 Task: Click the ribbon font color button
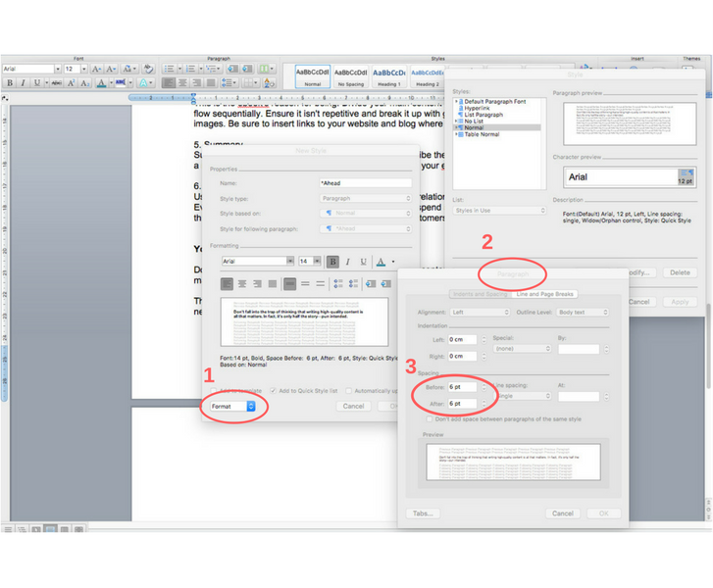click(101, 82)
